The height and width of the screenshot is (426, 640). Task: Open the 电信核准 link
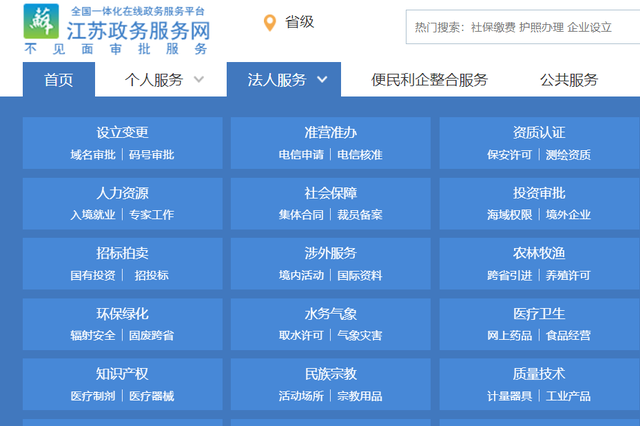tap(360, 155)
